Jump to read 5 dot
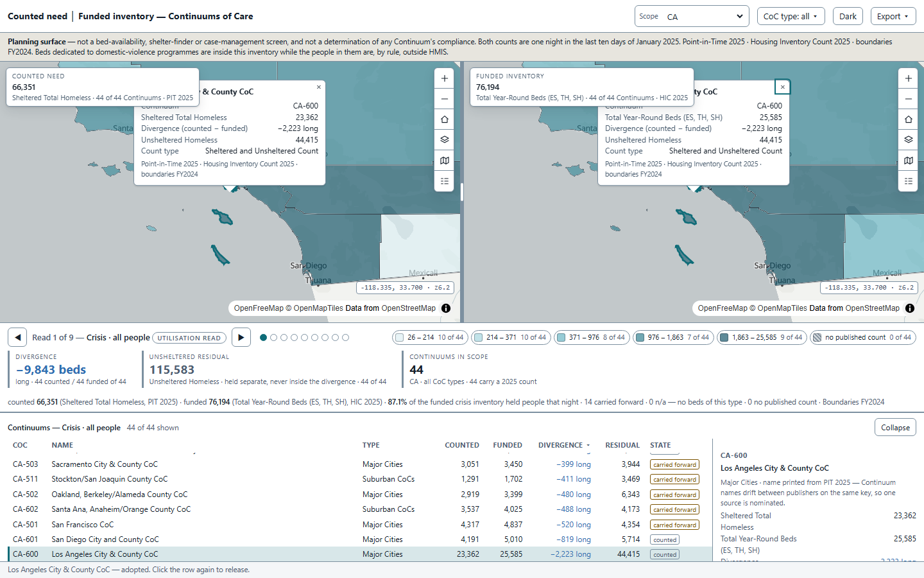Viewport: 924px width, 578px height. (x=305, y=337)
